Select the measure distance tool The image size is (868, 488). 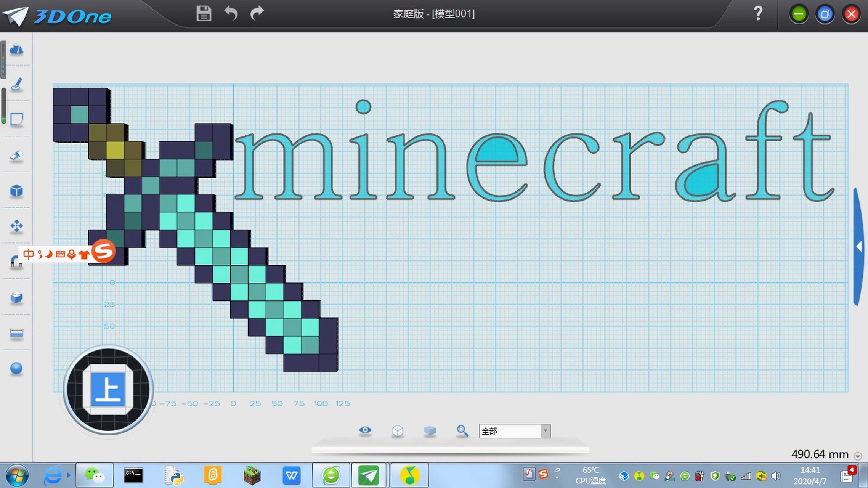coord(16,334)
